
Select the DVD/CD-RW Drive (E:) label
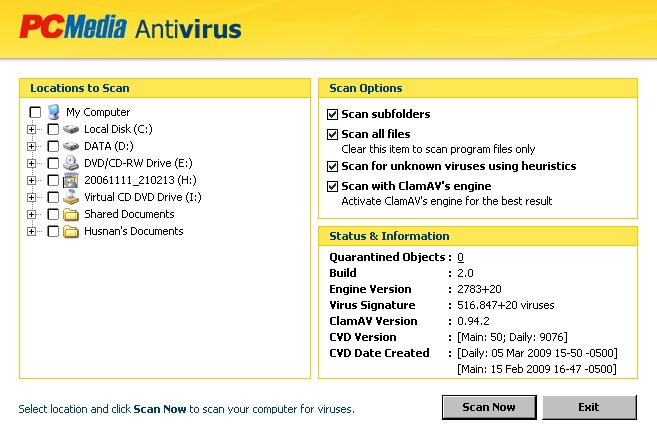click(x=138, y=163)
